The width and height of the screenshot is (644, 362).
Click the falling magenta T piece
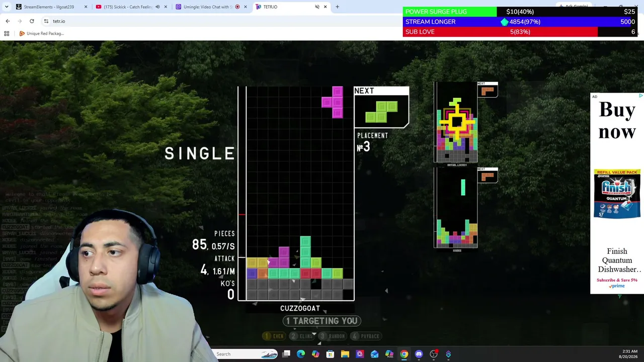click(333, 102)
